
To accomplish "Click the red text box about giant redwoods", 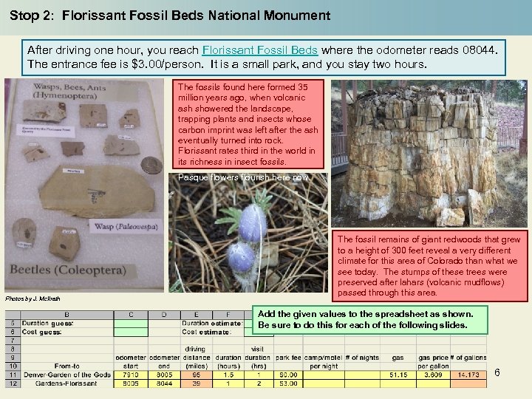I will click(430, 266).
